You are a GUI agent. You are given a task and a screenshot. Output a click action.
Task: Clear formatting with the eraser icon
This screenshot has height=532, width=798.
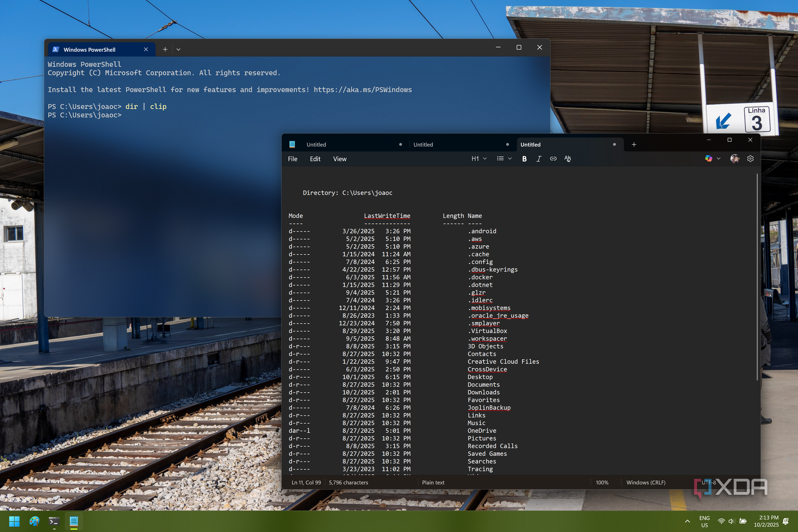point(567,159)
